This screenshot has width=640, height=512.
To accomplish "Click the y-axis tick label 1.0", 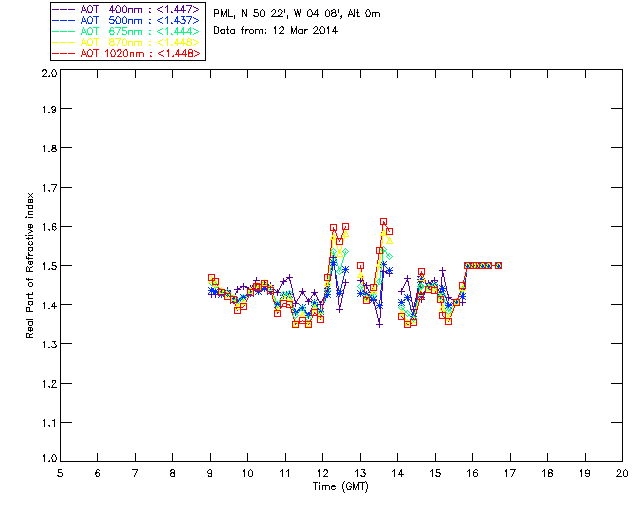I will (49, 458).
